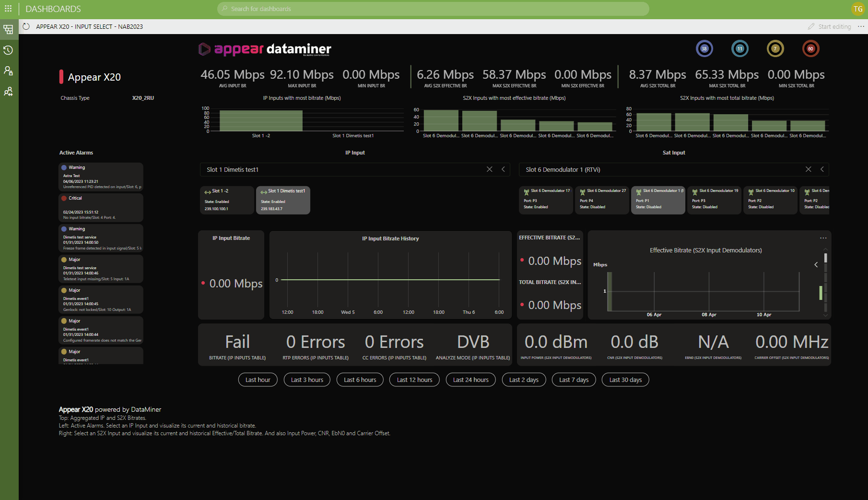Select the Last 3 hours time range
The image size is (868, 500).
(307, 380)
